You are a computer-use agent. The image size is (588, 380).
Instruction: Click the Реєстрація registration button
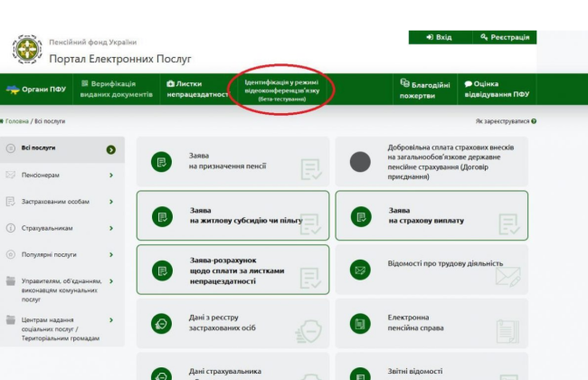[x=505, y=37]
